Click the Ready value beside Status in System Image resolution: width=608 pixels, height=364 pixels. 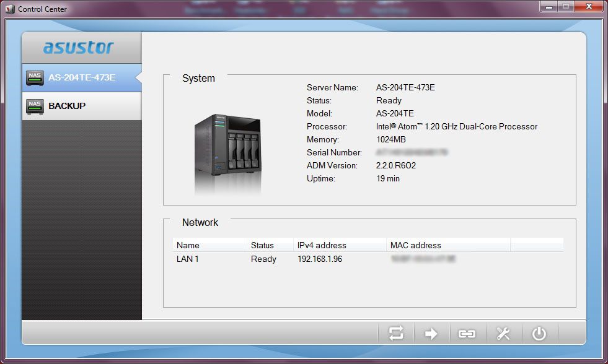pyautogui.click(x=389, y=101)
